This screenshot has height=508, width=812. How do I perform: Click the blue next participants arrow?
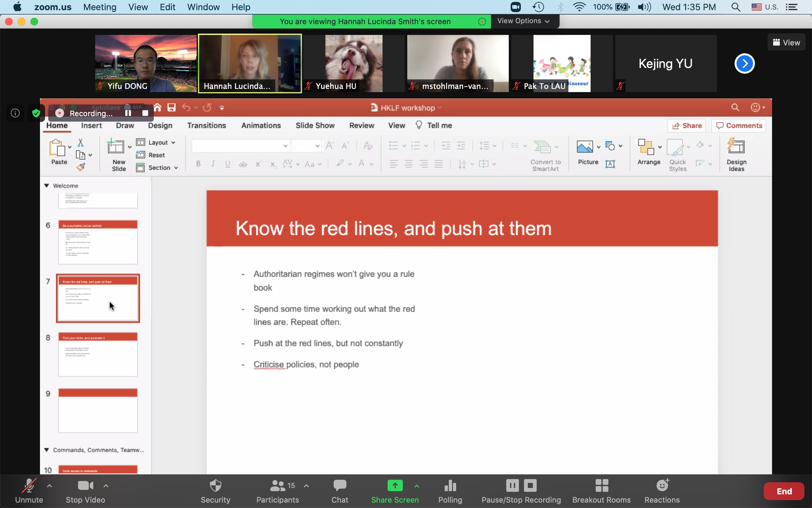point(744,63)
